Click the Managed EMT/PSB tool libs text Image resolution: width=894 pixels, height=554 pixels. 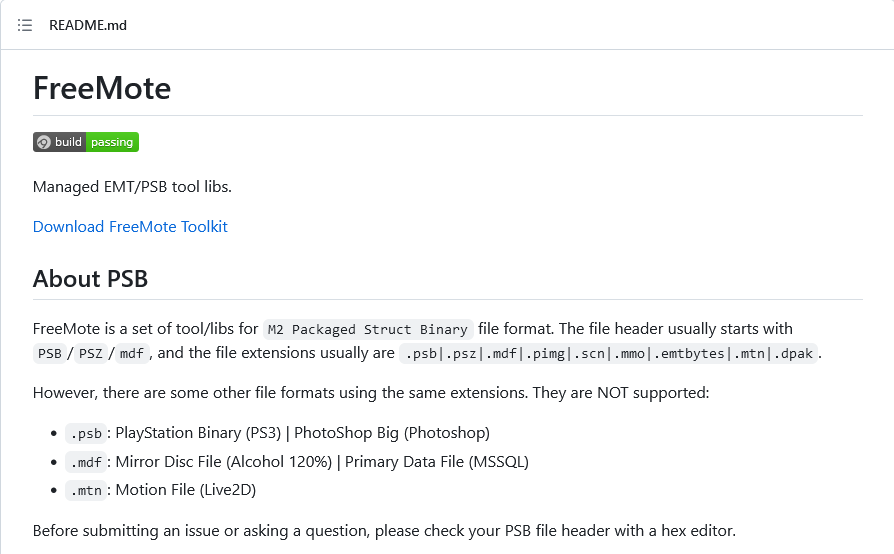132,186
